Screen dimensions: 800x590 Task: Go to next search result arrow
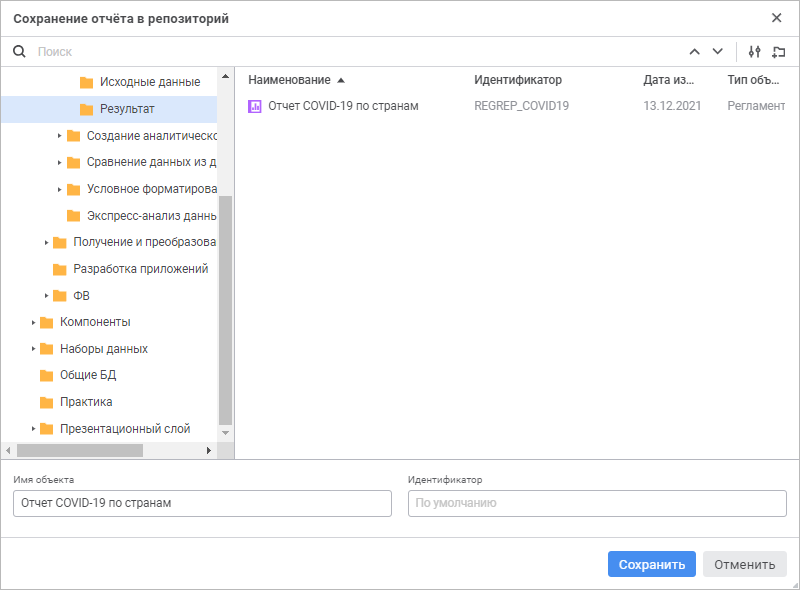point(717,51)
